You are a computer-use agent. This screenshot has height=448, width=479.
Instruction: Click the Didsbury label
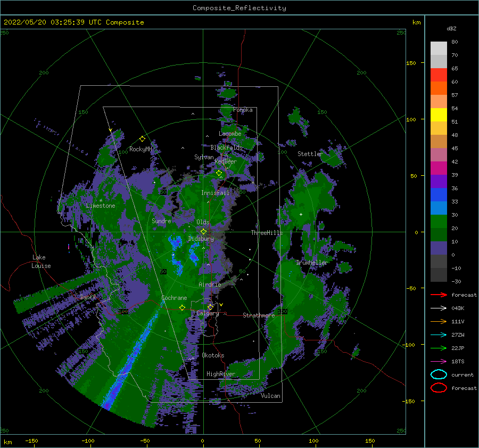pos(201,239)
